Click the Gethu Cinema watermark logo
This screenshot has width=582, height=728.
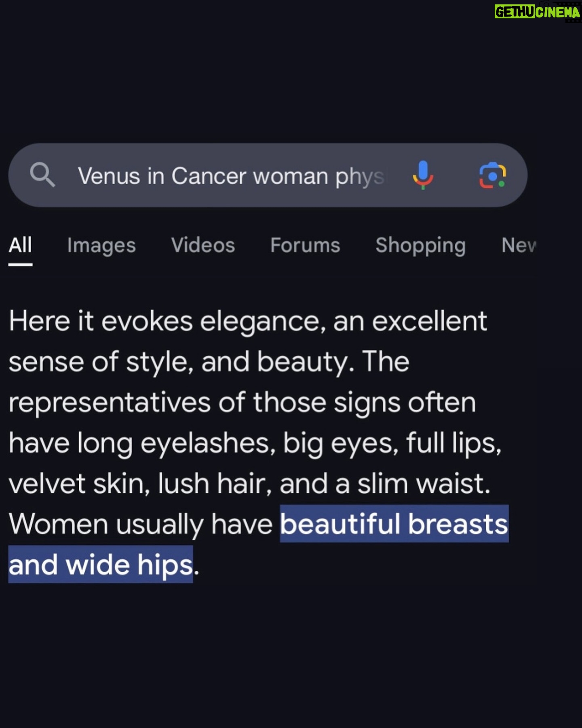pyautogui.click(x=537, y=12)
